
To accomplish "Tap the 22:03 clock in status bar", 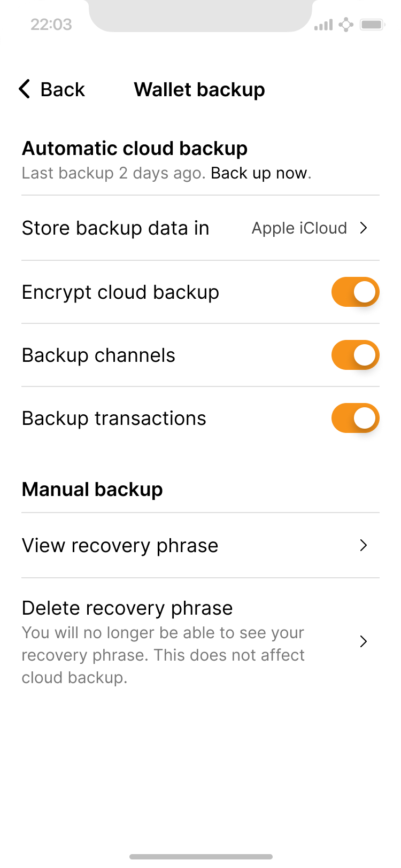I will tap(51, 25).
